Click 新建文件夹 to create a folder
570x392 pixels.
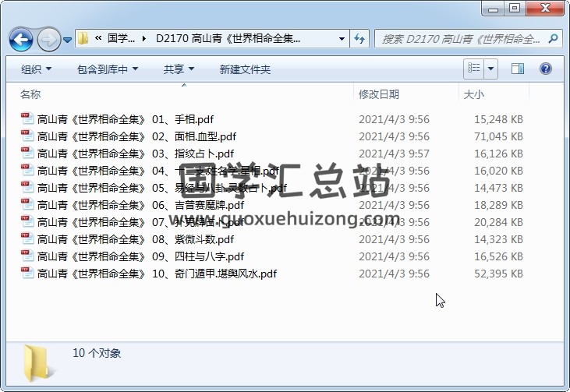(245, 69)
